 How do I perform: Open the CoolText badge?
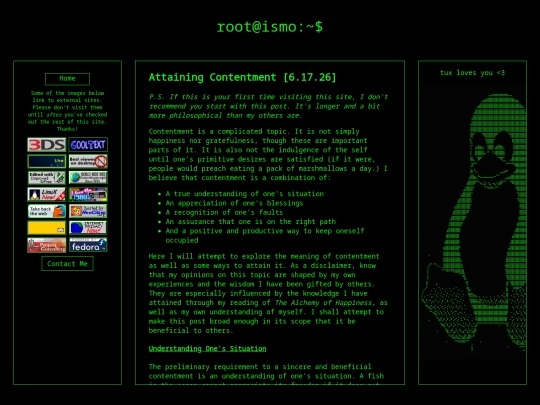[88, 145]
